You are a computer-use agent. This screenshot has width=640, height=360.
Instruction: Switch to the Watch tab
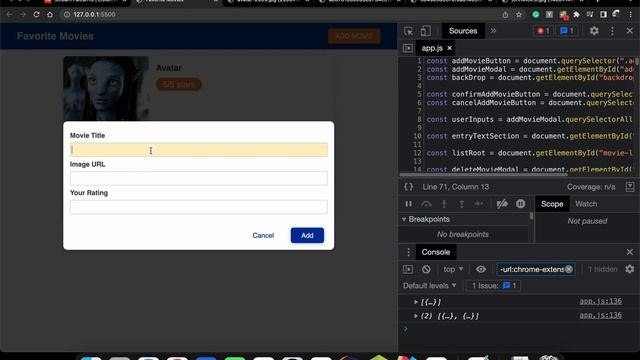586,204
